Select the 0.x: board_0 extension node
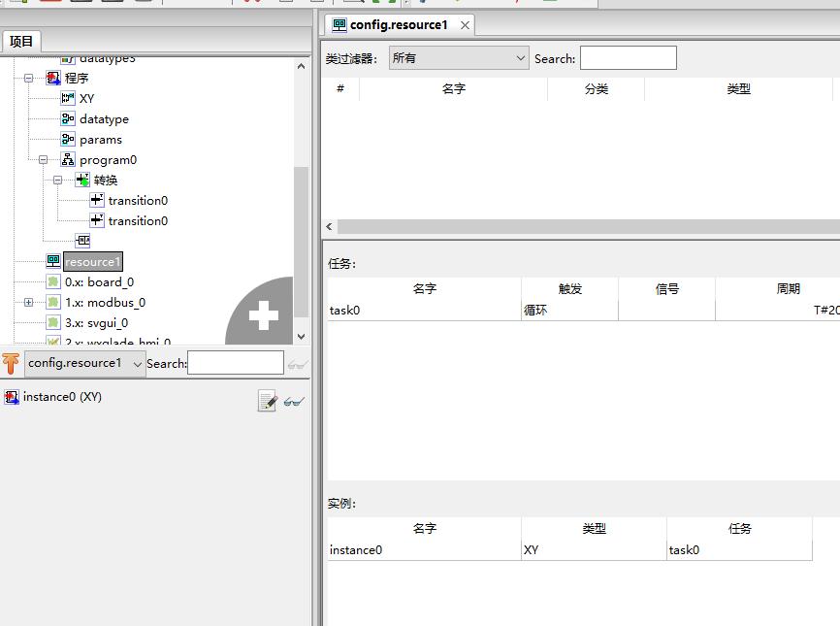This screenshot has width=840, height=626. coord(99,281)
